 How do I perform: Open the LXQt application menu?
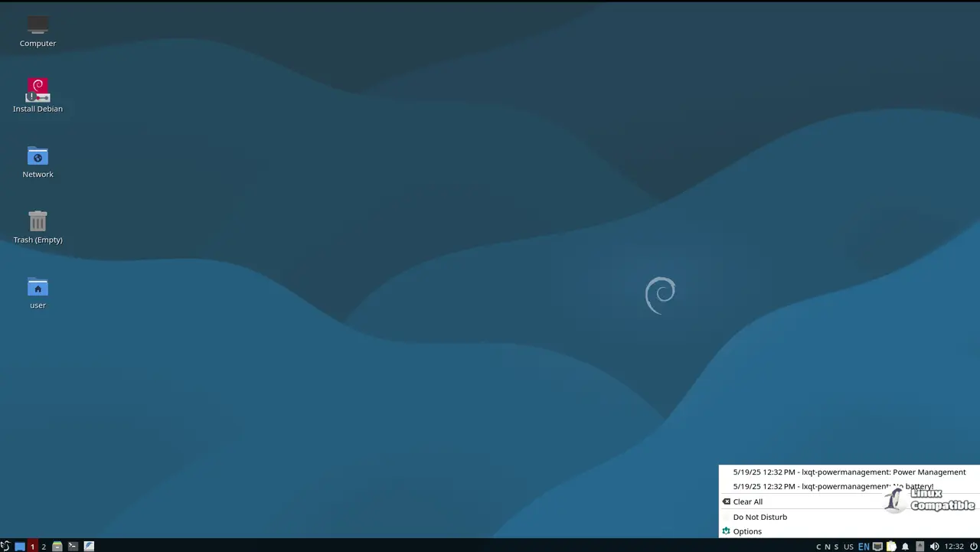[x=5, y=546]
